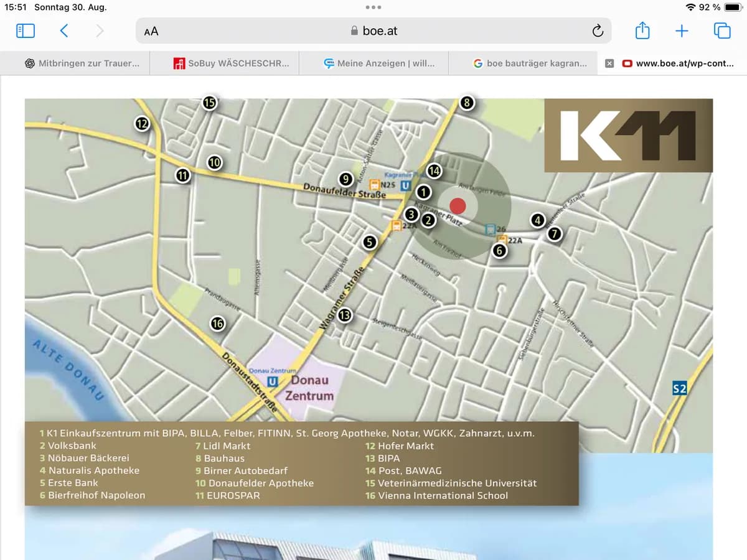Tap the Donaufelder Straße label
The height and width of the screenshot is (560, 747).
click(x=344, y=191)
